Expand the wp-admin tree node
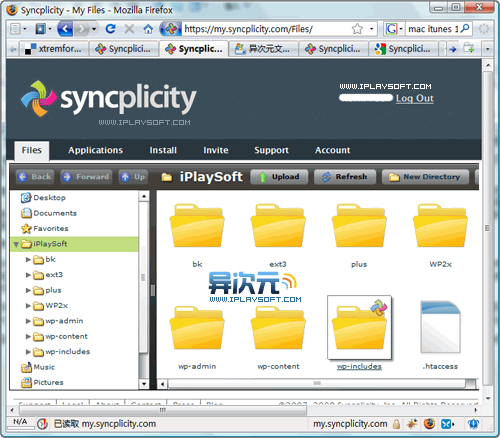The height and width of the screenshot is (438, 500). 28,321
